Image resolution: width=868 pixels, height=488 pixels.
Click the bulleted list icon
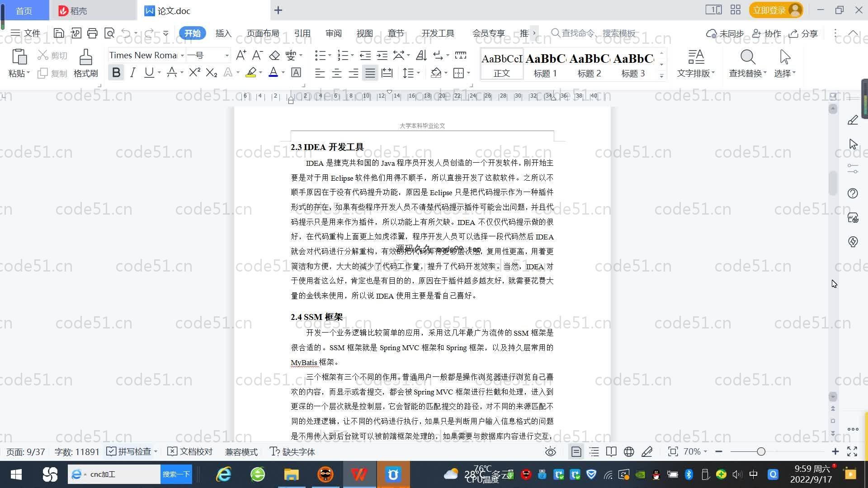(x=320, y=55)
